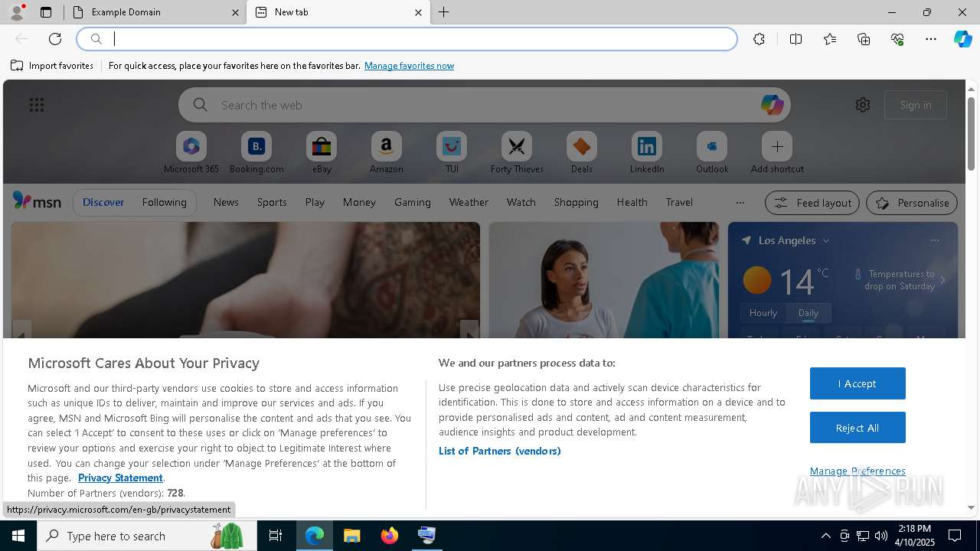Open the Extensions icon in toolbar
Viewport: 980px width, 551px height.
click(759, 39)
